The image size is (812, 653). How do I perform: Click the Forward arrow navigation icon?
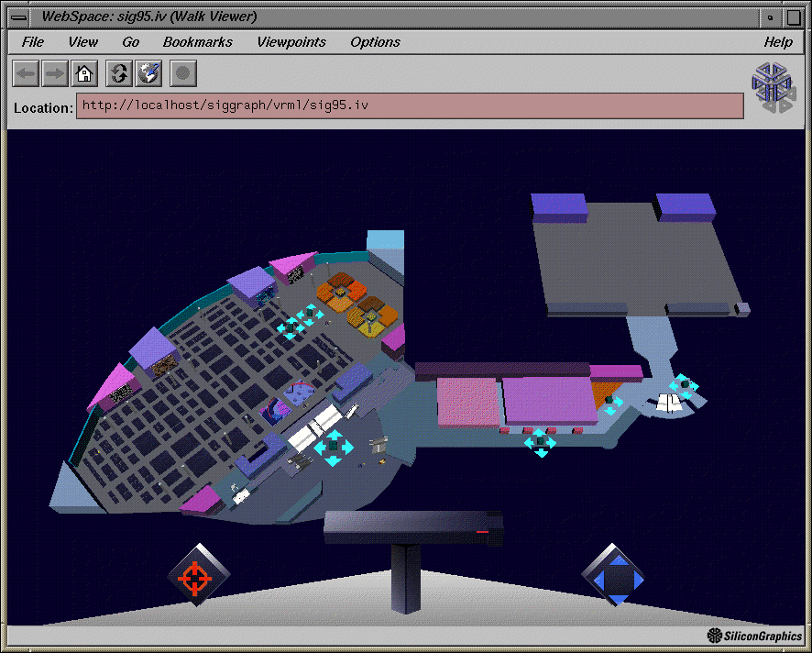pos(54,73)
